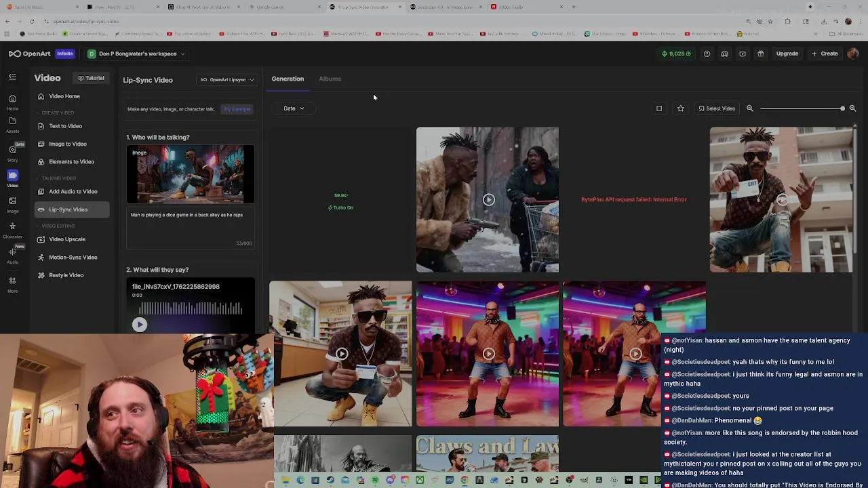Click the Infinite plan badge
This screenshot has width=868, height=488.
[x=65, y=54]
